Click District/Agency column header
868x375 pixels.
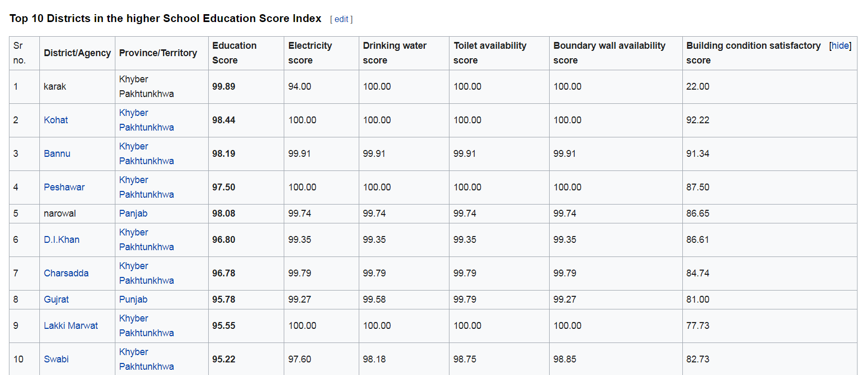click(x=77, y=53)
